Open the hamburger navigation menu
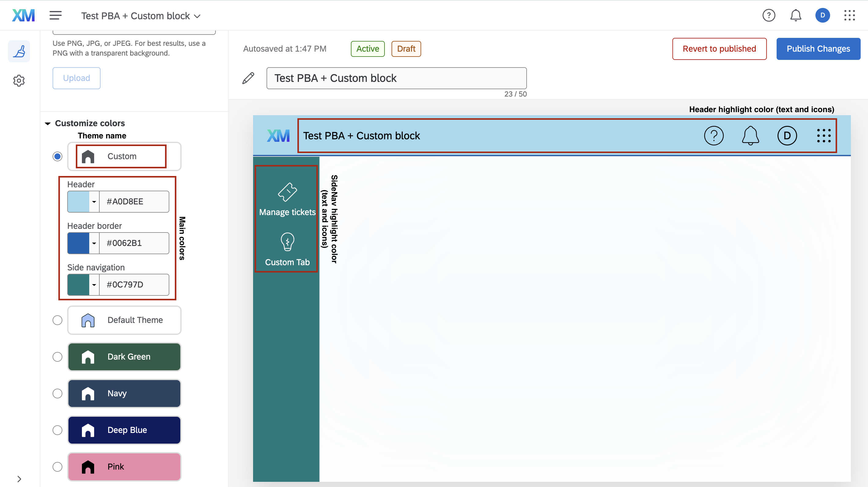 pyautogui.click(x=56, y=16)
